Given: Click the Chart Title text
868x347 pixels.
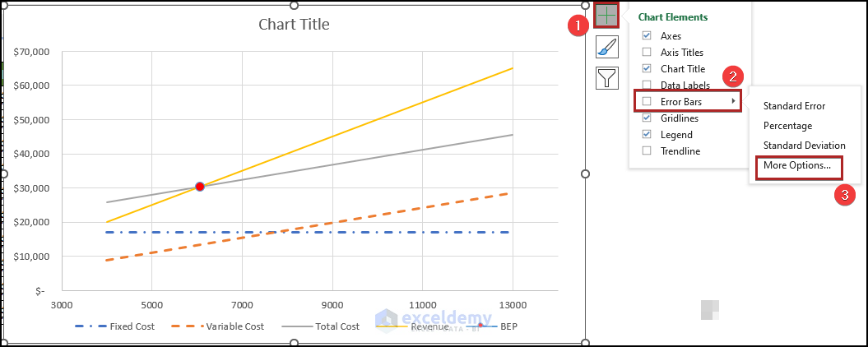Looking at the screenshot, I should tap(294, 25).
